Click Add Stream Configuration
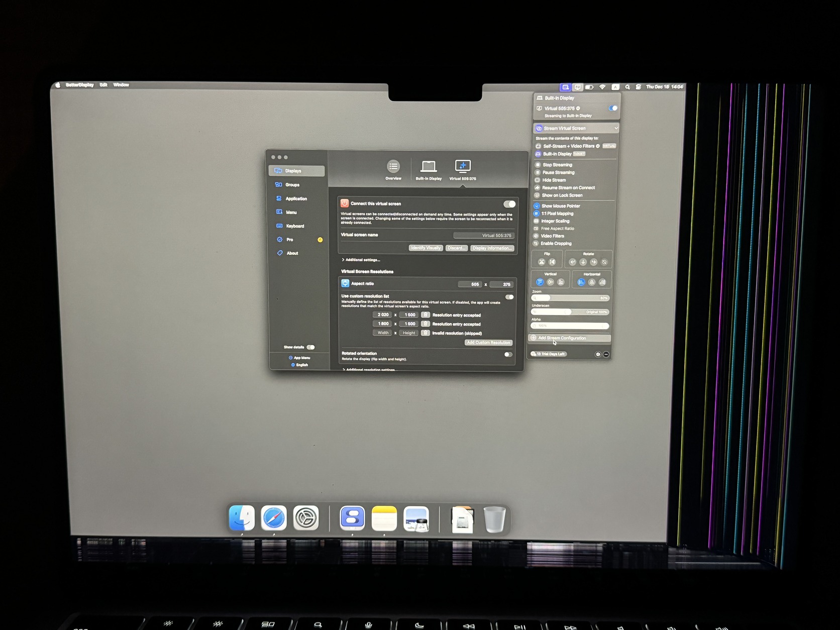 pyautogui.click(x=570, y=338)
